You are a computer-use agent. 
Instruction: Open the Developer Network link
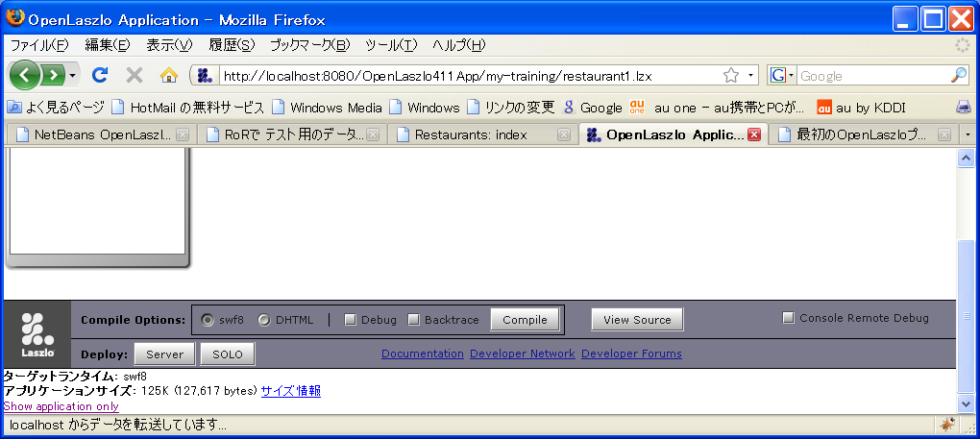[x=523, y=354]
